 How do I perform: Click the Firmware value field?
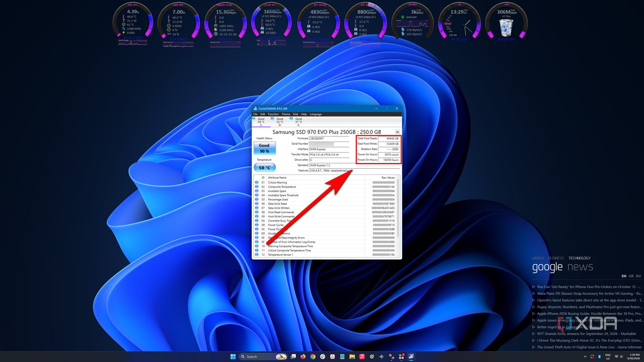pyautogui.click(x=329, y=139)
